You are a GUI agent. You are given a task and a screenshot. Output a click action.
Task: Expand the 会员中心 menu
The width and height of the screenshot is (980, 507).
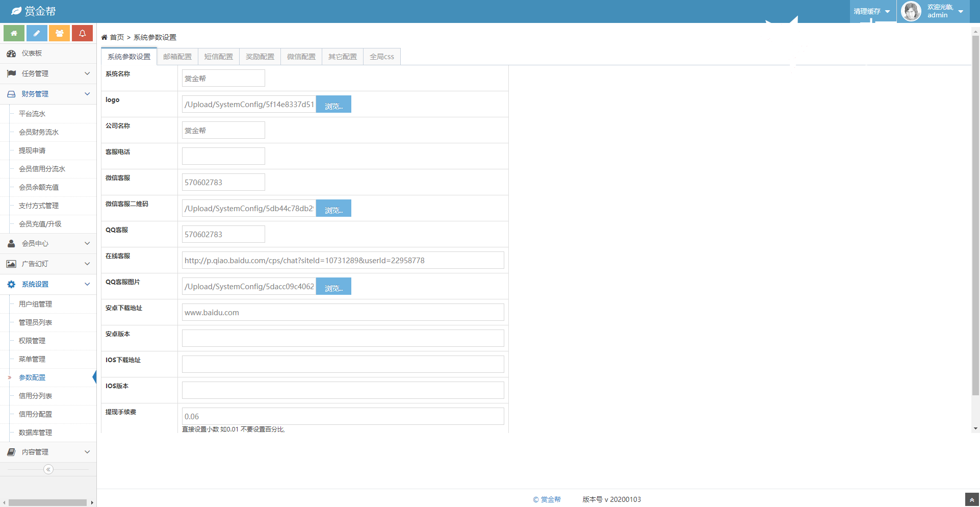coord(48,243)
